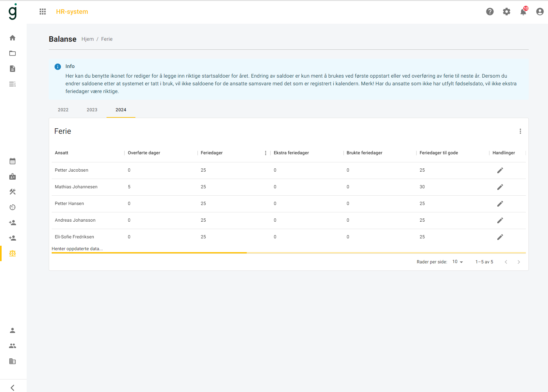548x392 pixels.
Task: Open Ferie table three-dot options menu
Action: (520, 131)
